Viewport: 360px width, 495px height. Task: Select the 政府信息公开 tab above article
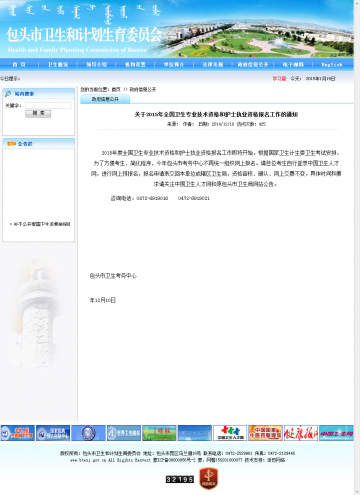coord(105,99)
